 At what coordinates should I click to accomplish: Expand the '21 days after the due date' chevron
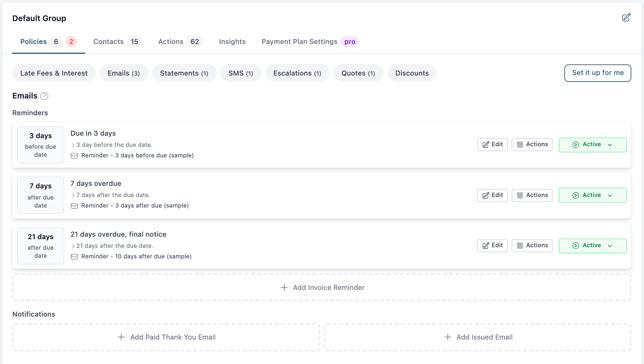(73, 246)
